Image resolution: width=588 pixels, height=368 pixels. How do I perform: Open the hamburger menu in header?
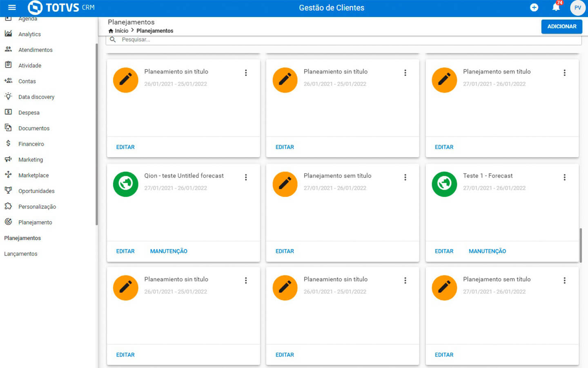12,7
